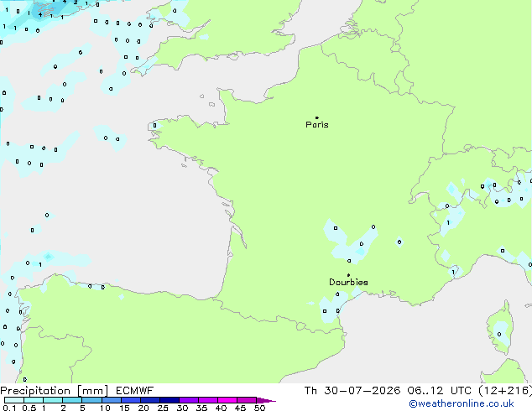The image size is (532, 411).
Task: Click the Paris city label
Action: 317,125
